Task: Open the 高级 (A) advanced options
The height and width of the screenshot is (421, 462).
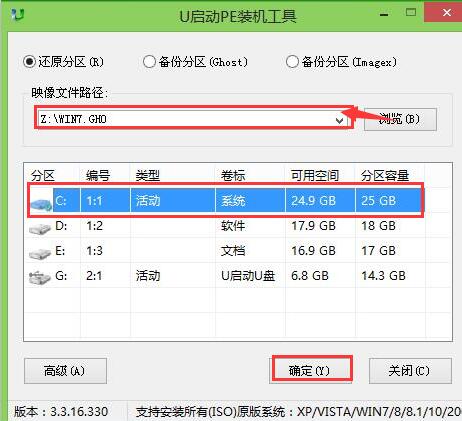Action: [65, 371]
